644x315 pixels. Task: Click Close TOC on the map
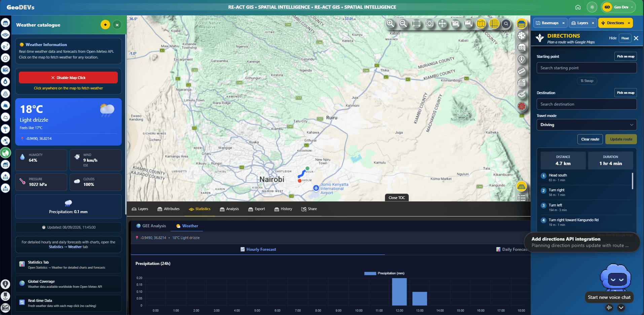click(397, 198)
